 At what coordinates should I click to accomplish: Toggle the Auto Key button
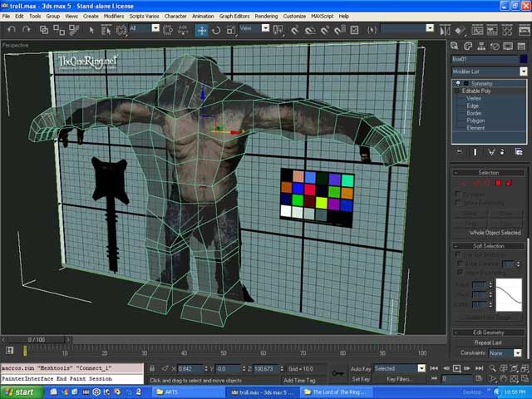(361, 368)
